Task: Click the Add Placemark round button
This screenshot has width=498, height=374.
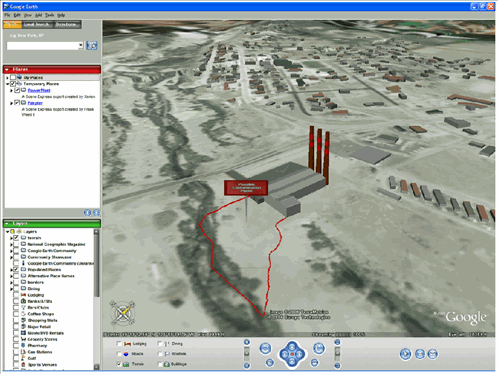Action: pyautogui.click(x=406, y=354)
